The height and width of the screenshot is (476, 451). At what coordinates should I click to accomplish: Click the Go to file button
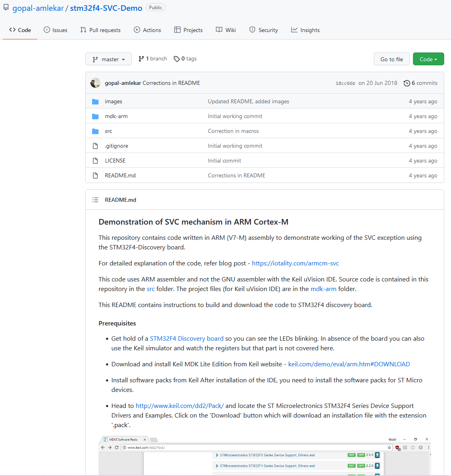391,59
